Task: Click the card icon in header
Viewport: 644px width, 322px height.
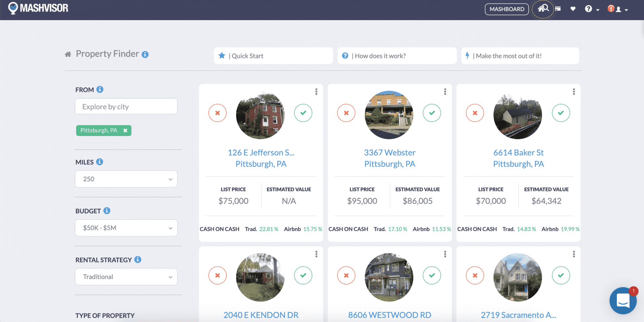Action: 558,9
